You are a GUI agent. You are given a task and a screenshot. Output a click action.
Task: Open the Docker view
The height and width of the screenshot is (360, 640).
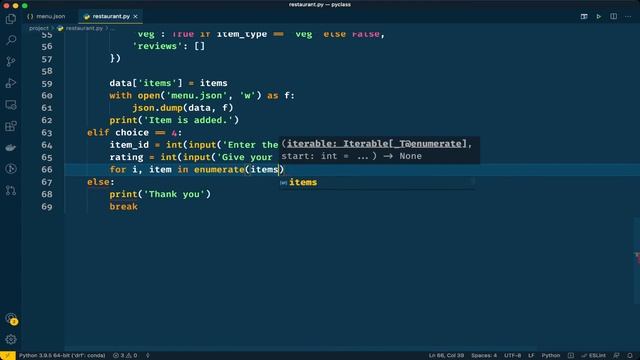(11, 147)
